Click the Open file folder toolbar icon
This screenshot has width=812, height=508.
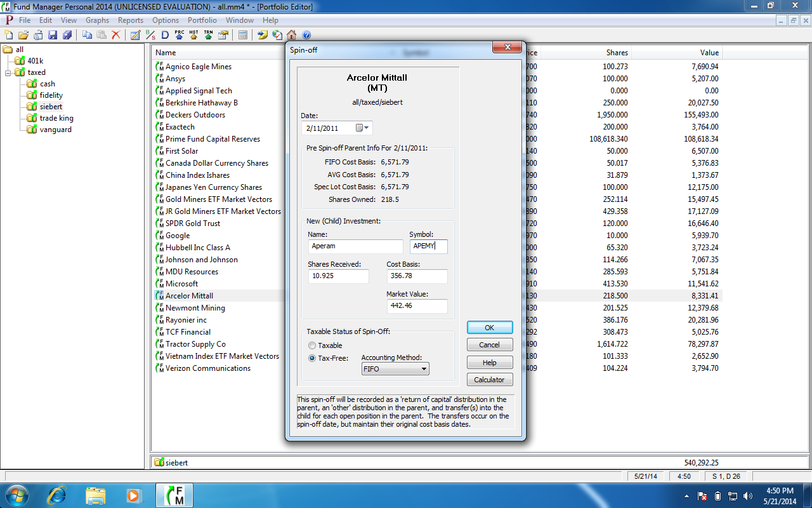point(23,35)
